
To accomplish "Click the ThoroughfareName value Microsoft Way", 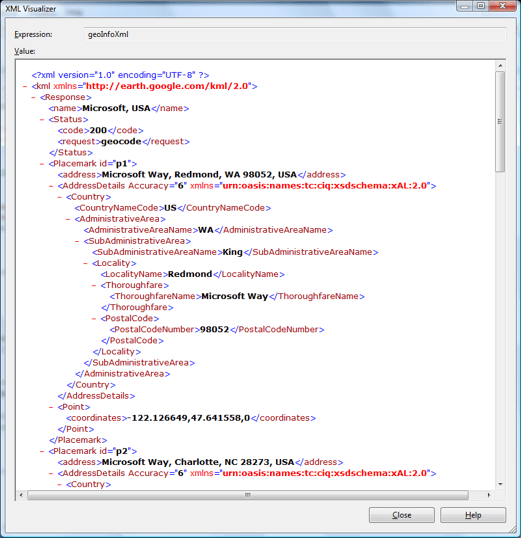I will pyautogui.click(x=234, y=296).
